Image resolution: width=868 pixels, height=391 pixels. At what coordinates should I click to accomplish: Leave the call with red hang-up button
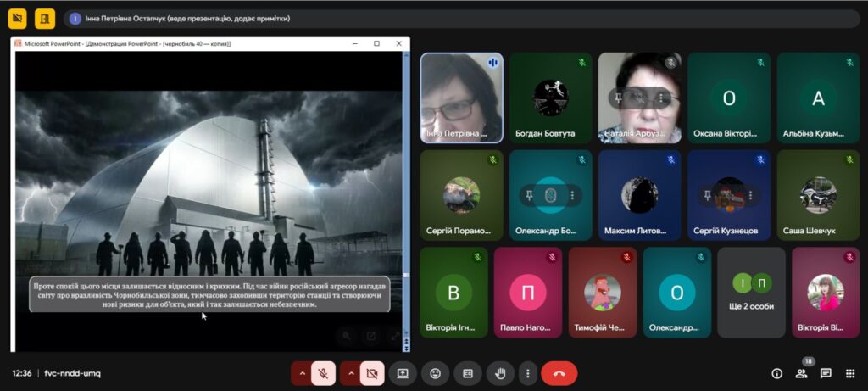559,373
